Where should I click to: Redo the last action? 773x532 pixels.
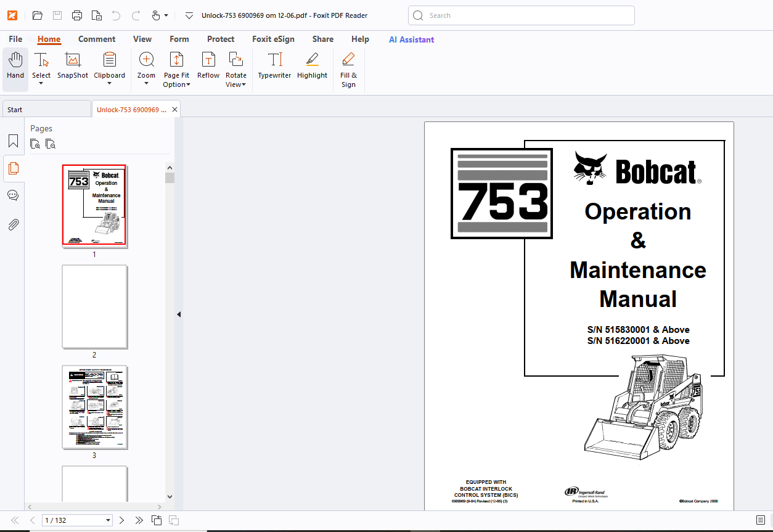point(136,15)
